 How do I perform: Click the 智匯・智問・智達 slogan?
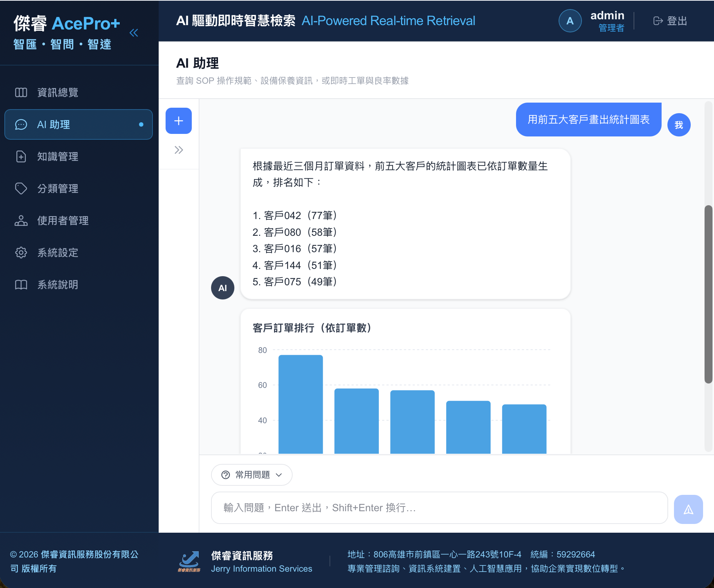coord(62,44)
